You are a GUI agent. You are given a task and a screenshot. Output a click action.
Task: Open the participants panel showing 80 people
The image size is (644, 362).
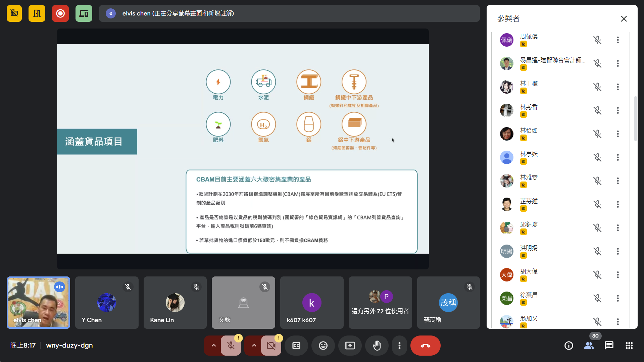click(x=589, y=346)
